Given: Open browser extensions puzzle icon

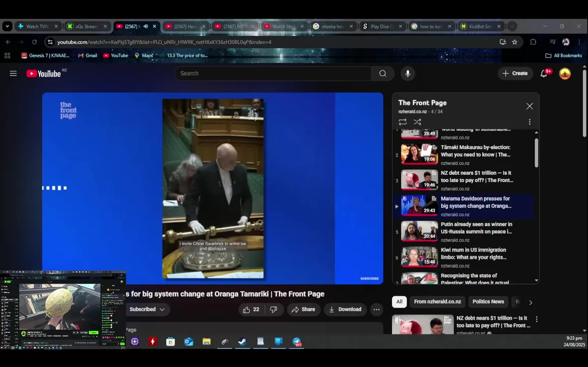Looking at the screenshot, I should (x=533, y=42).
